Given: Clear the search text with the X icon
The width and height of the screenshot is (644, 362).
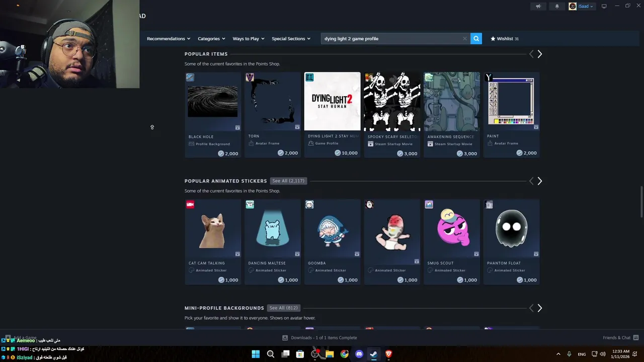Looking at the screenshot, I should 464,39.
